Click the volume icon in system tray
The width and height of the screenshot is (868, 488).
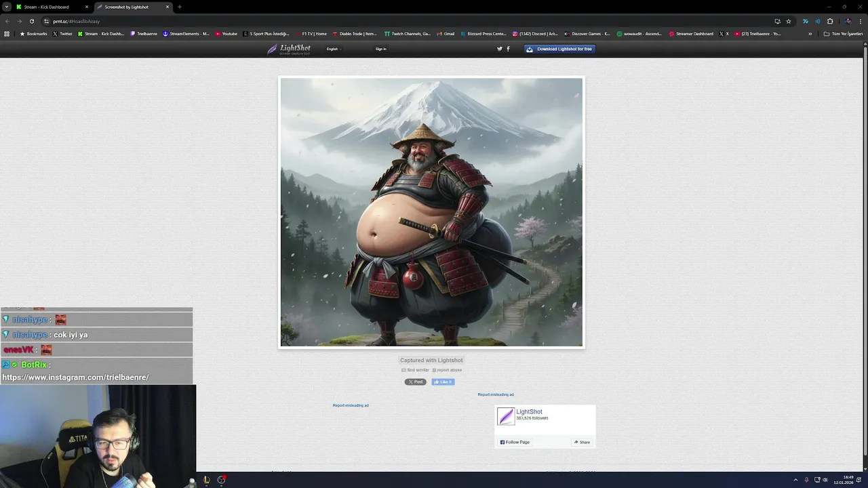826,480
